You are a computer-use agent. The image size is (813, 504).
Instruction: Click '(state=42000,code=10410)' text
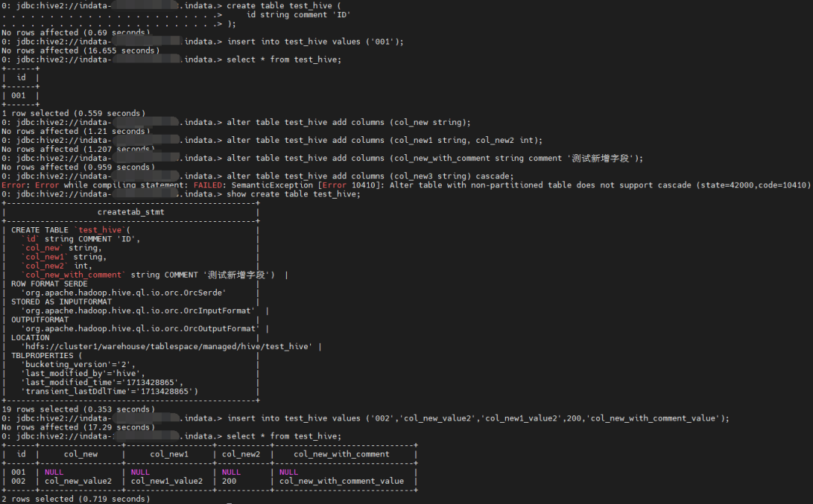tap(754, 186)
